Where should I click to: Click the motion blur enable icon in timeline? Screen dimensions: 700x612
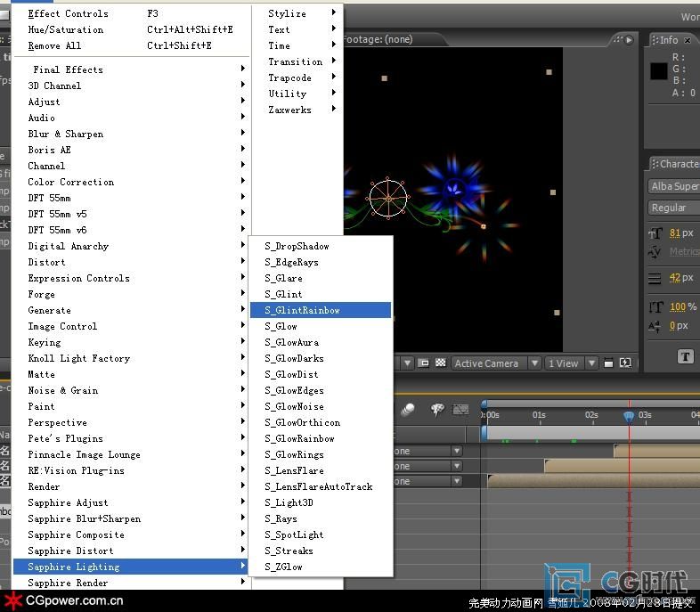pos(408,410)
